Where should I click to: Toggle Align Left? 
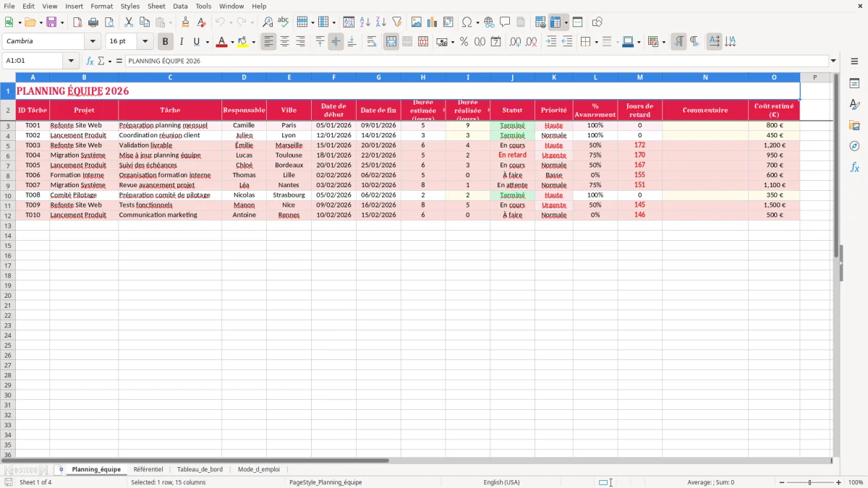coord(269,42)
